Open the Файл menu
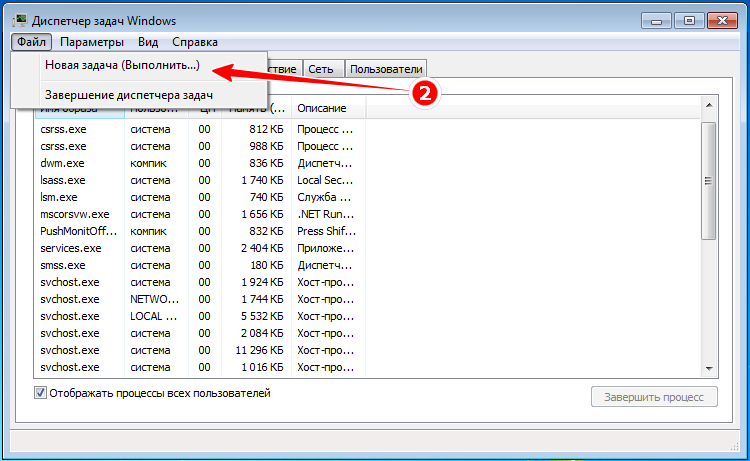The image size is (750, 461). coord(31,42)
